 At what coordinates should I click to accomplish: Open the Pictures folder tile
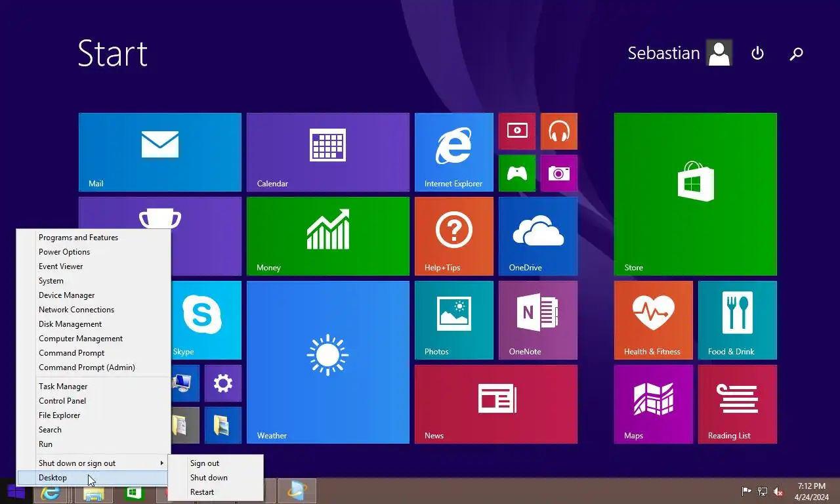[x=223, y=425]
